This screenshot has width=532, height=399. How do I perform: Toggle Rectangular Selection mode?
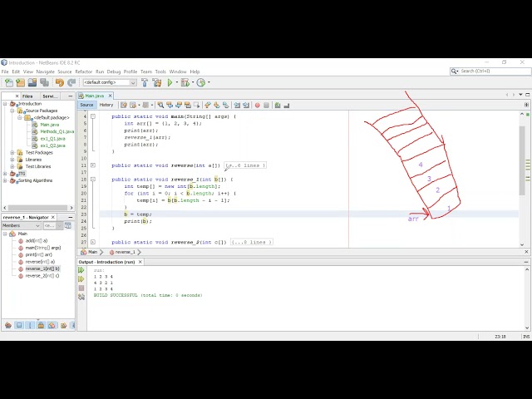pos(197,106)
